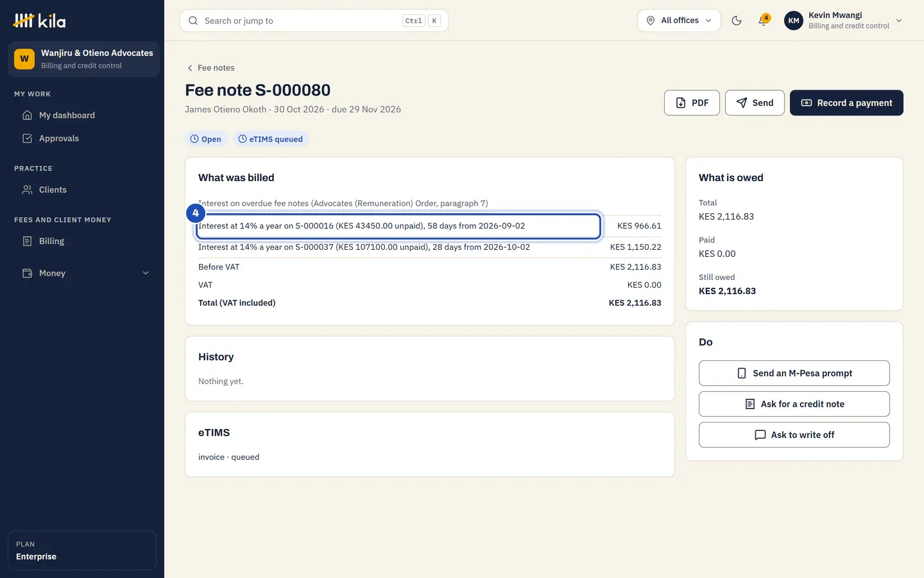Click the Enterprise plan card
The image size is (924, 578).
point(82,550)
